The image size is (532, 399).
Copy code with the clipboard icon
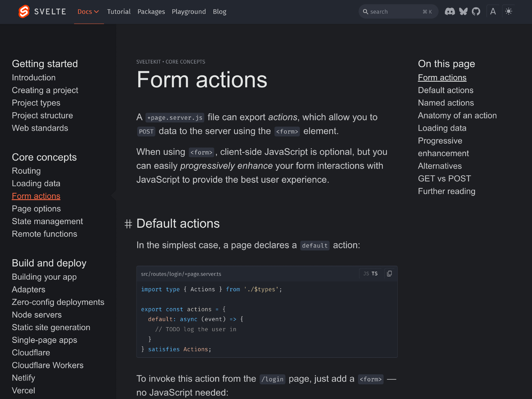coord(389,273)
